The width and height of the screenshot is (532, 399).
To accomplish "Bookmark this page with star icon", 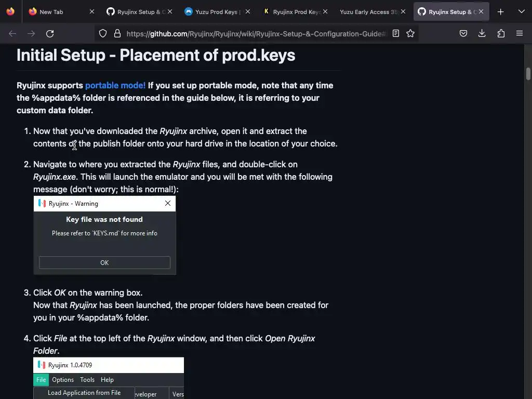I will [410, 33].
